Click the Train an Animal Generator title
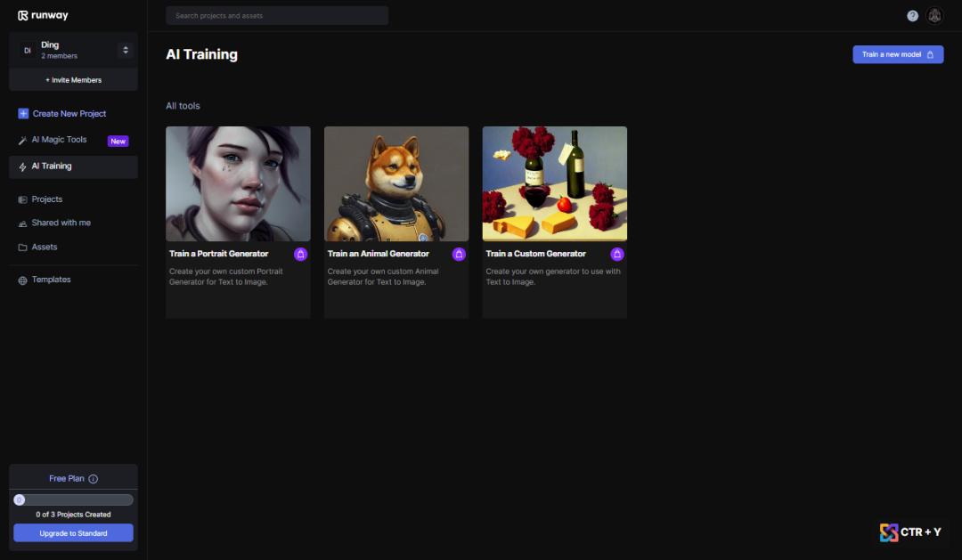This screenshot has height=560, width=962. 378,254
